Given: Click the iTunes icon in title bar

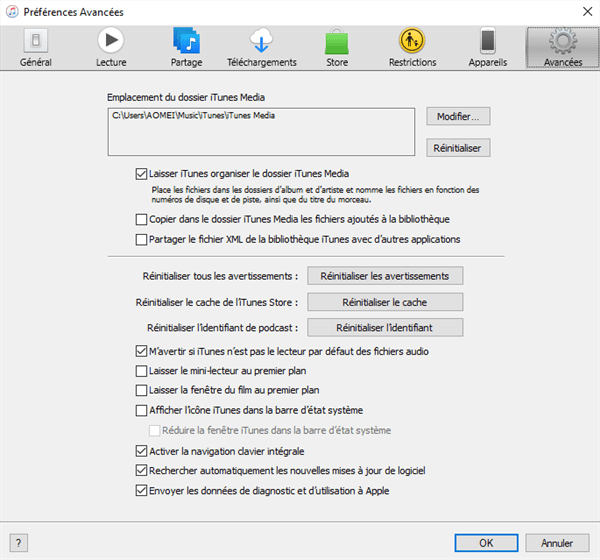Looking at the screenshot, I should (x=12, y=11).
